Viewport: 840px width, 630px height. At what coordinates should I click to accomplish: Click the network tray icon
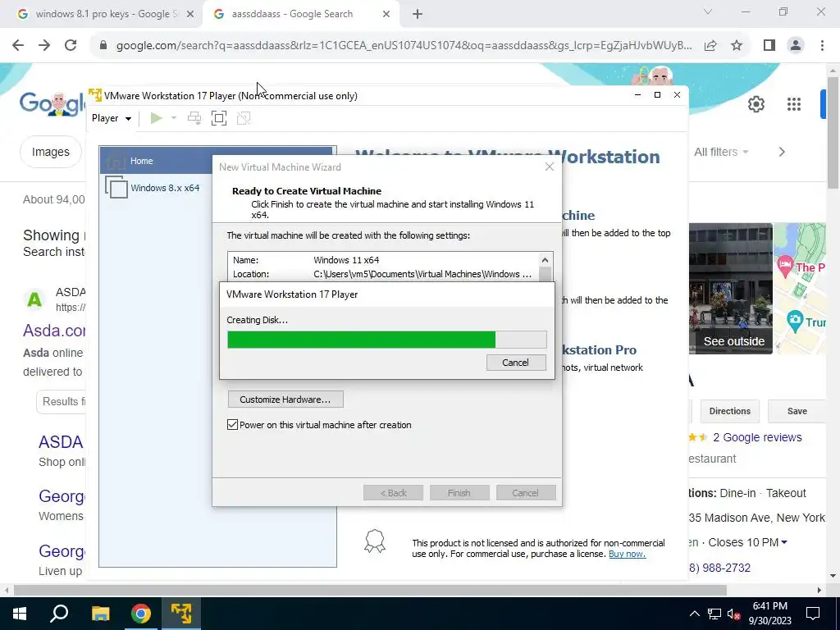pos(714,614)
